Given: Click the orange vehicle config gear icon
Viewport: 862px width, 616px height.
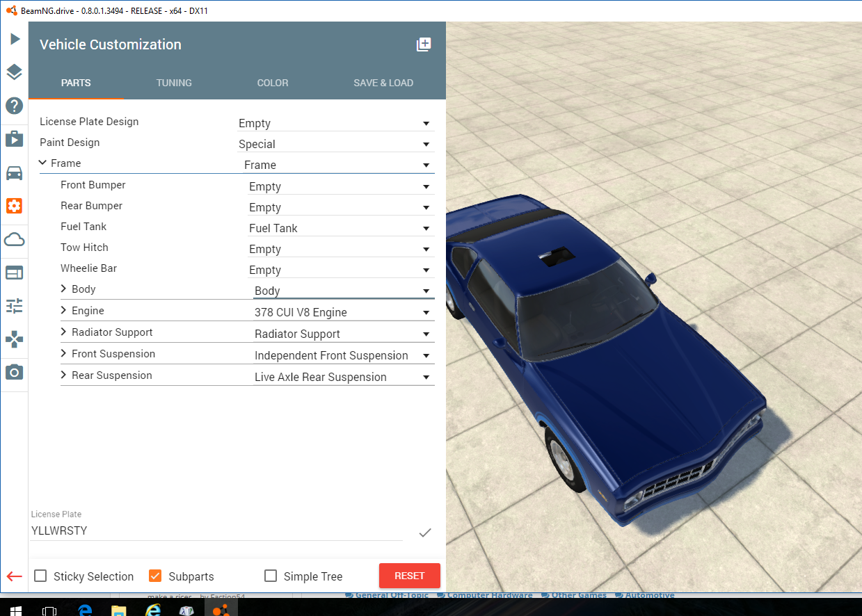Looking at the screenshot, I should [x=15, y=206].
